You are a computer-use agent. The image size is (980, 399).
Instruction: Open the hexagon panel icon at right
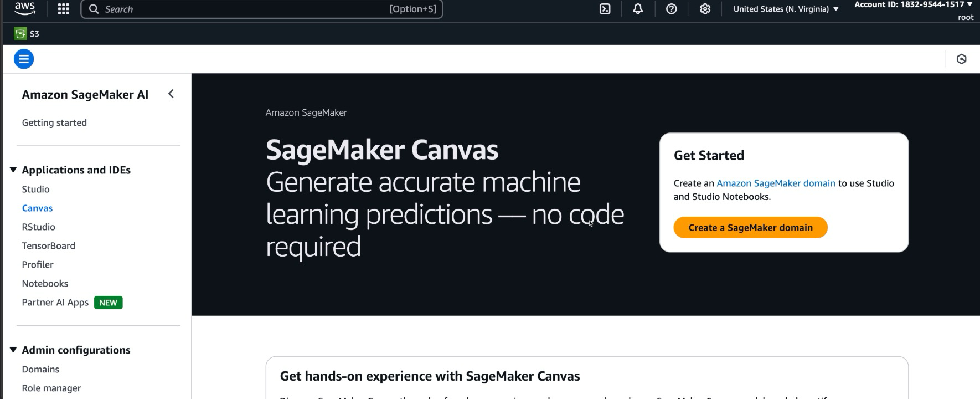pos(962,59)
